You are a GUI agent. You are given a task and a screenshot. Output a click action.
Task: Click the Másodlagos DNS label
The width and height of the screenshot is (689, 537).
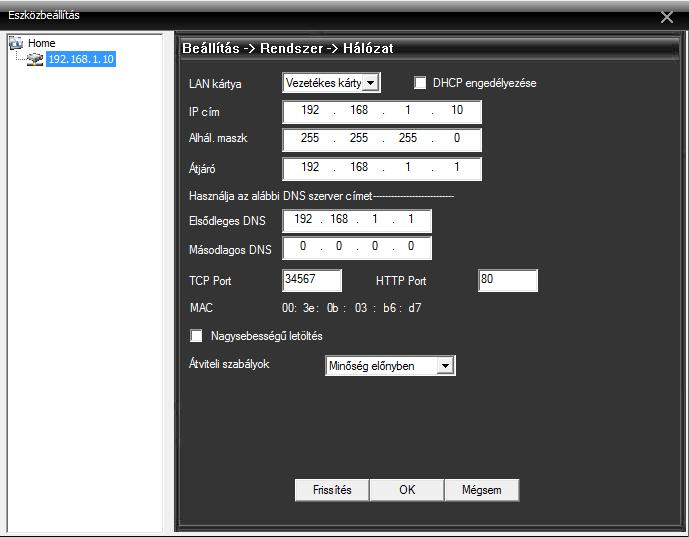(x=230, y=250)
